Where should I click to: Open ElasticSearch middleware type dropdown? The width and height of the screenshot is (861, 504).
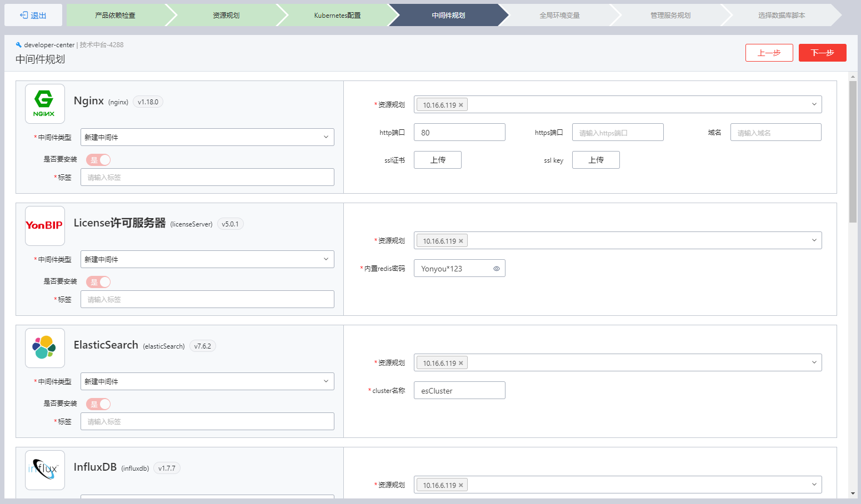pyautogui.click(x=207, y=381)
